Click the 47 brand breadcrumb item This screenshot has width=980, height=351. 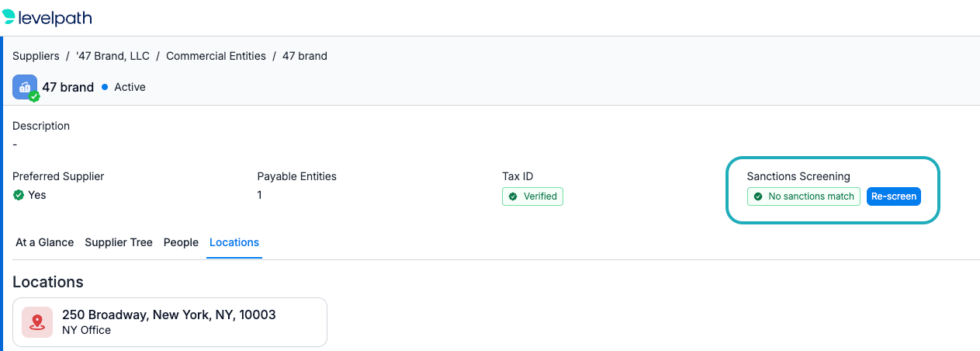305,56
